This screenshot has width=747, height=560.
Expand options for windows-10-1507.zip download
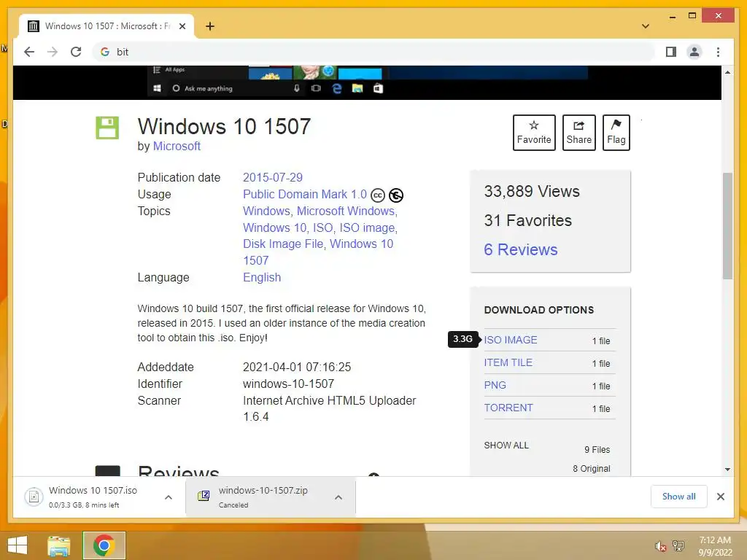338,497
